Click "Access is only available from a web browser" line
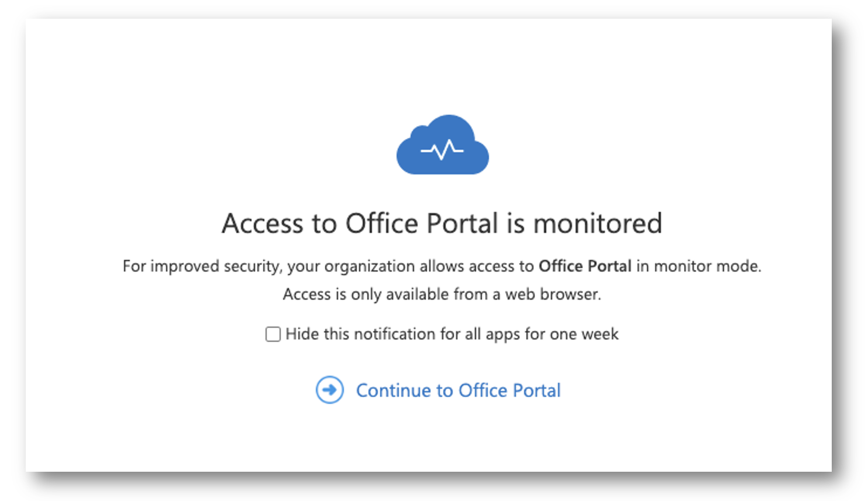The width and height of the screenshot is (868, 501). pyautogui.click(x=442, y=294)
